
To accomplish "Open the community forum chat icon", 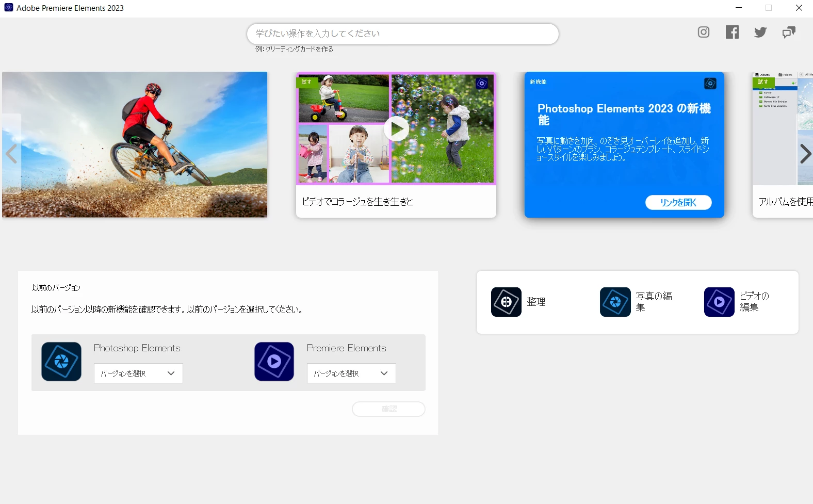I will [x=789, y=32].
